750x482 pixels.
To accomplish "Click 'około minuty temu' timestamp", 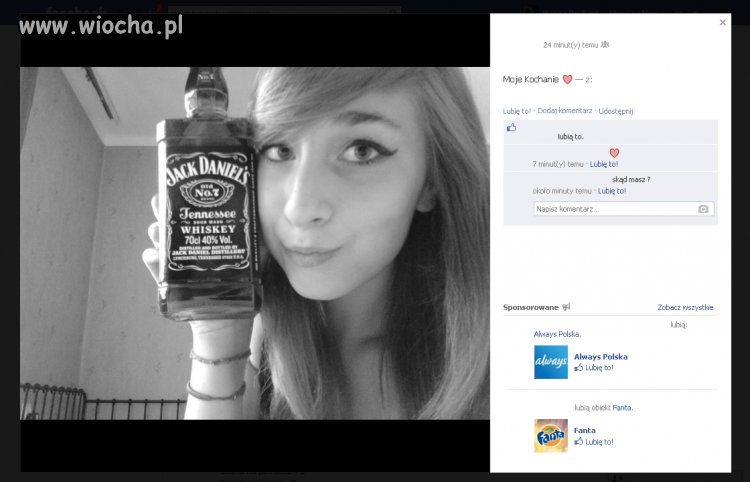I will [562, 191].
